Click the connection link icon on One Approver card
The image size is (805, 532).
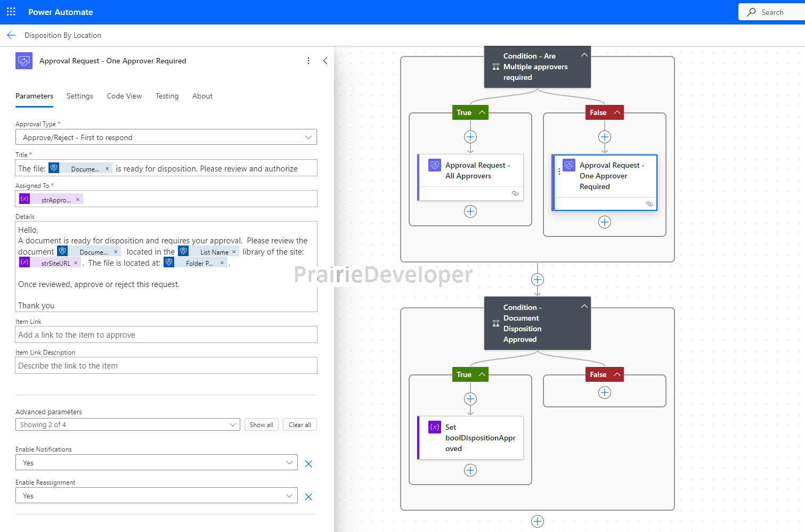coord(649,204)
